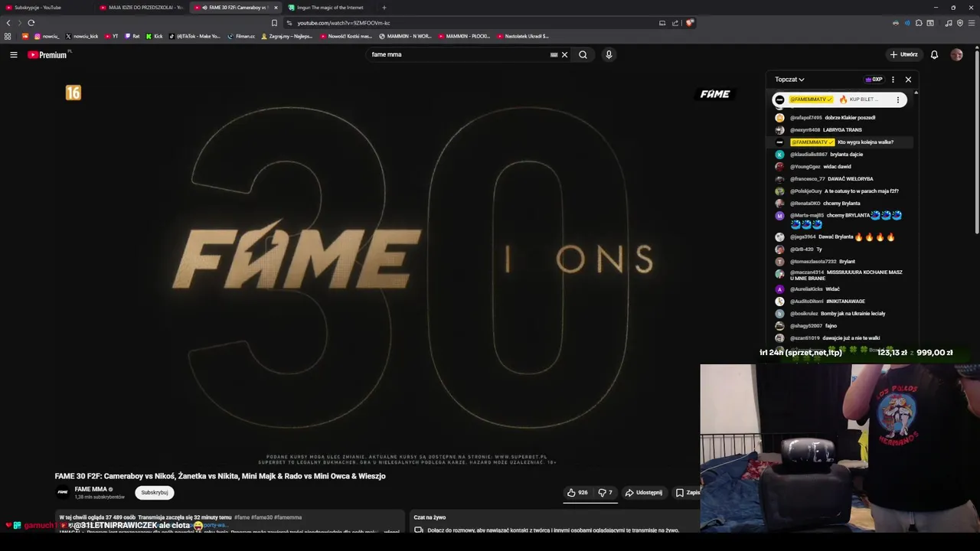Focus the fame mma search field
The image size is (980, 551).
[x=459, y=54]
